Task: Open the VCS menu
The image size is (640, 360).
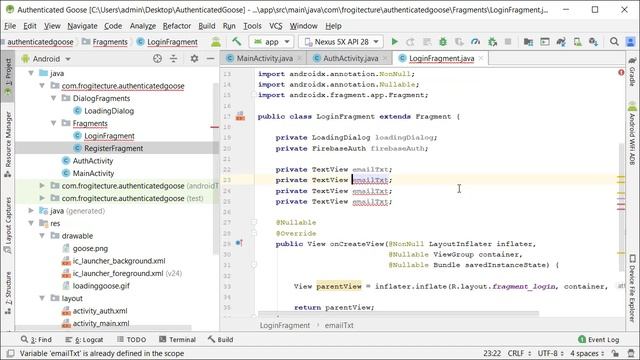Action: 276,26
